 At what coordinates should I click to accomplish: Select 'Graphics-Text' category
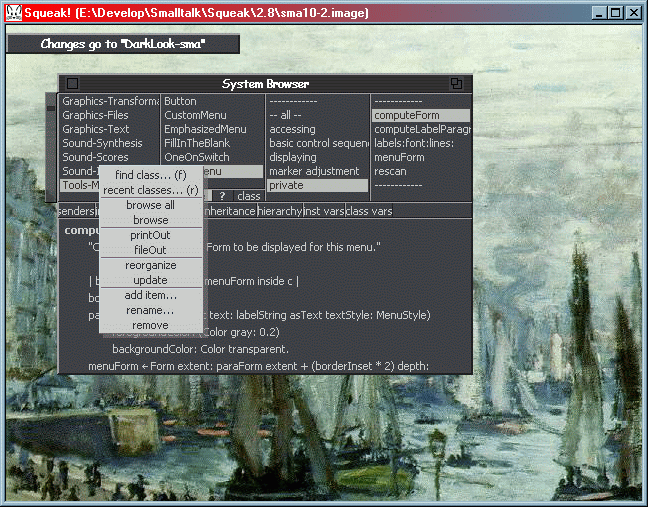point(110,129)
